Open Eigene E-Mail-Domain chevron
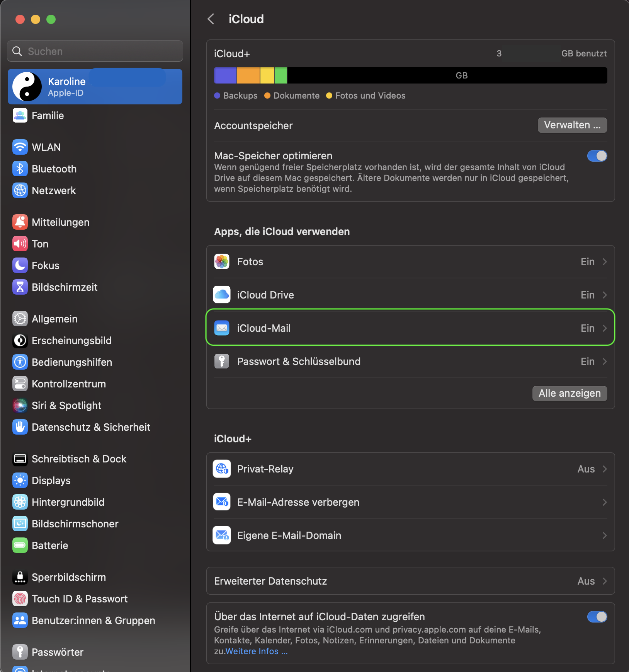 [x=605, y=536]
